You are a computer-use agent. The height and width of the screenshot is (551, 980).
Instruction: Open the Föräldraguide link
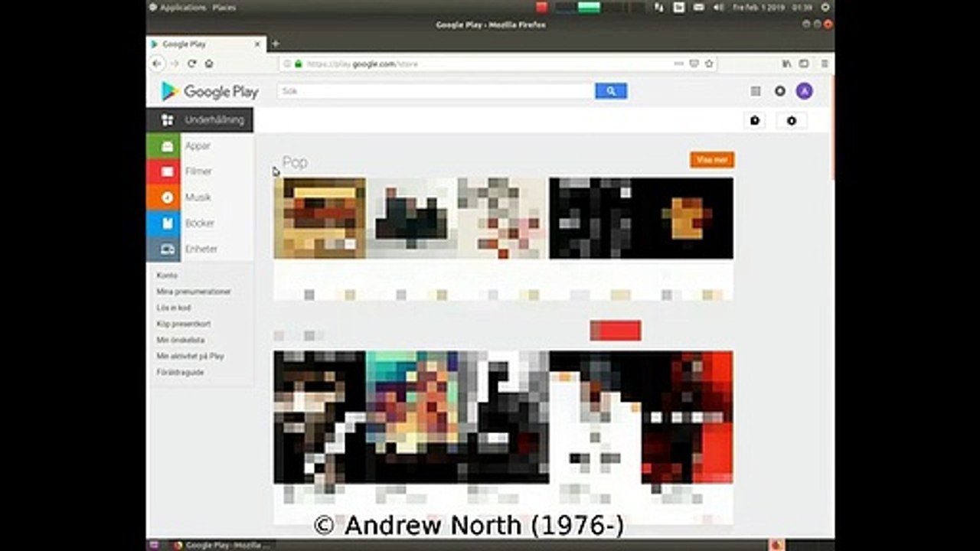(181, 372)
